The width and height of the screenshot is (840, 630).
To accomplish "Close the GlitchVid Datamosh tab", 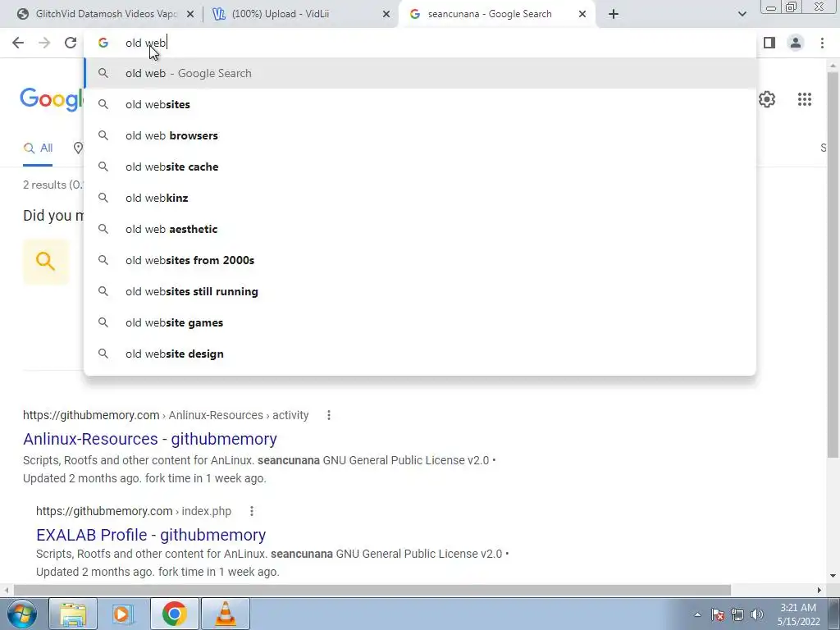I will coord(189,15).
